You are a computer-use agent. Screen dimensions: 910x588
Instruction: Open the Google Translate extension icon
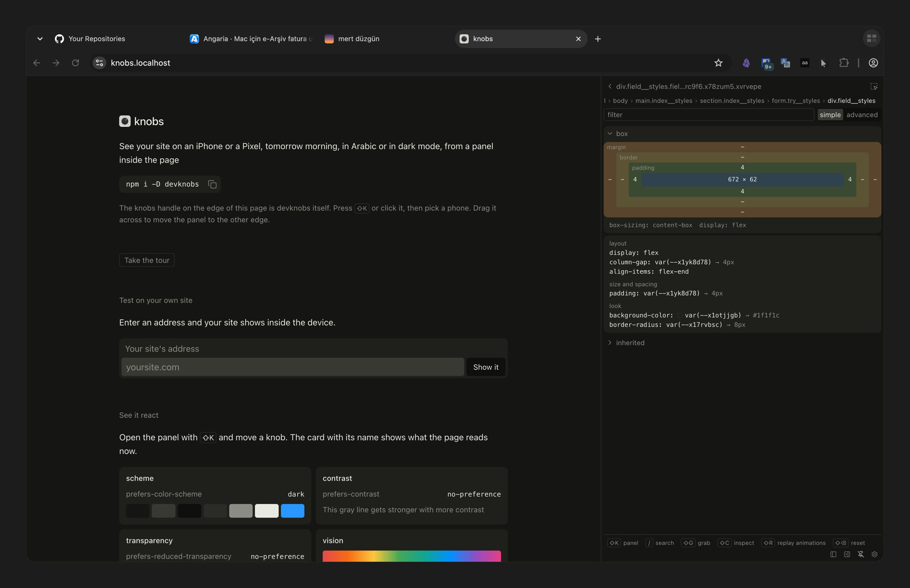[x=785, y=63]
